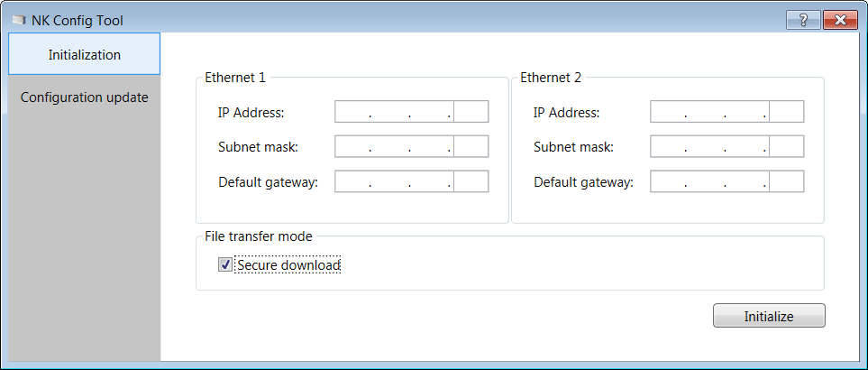Viewport: 868px width, 370px height.
Task: Click last octet of Ethernet 1 Default gateway
Action: pos(471,181)
